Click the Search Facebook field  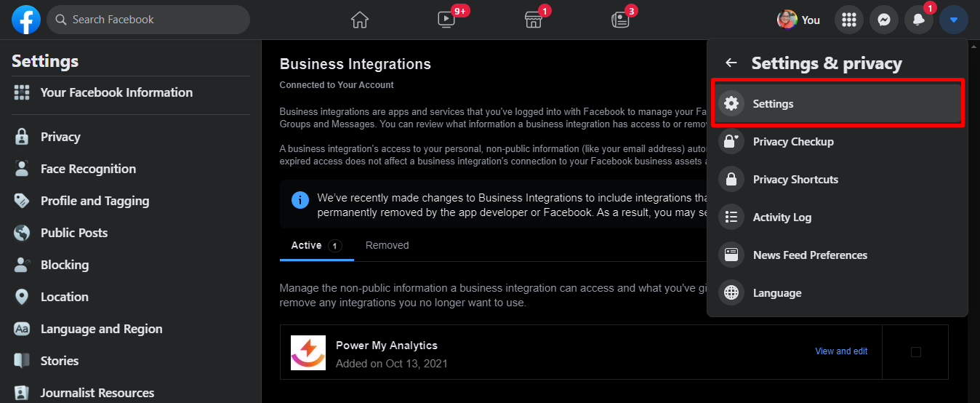148,20
